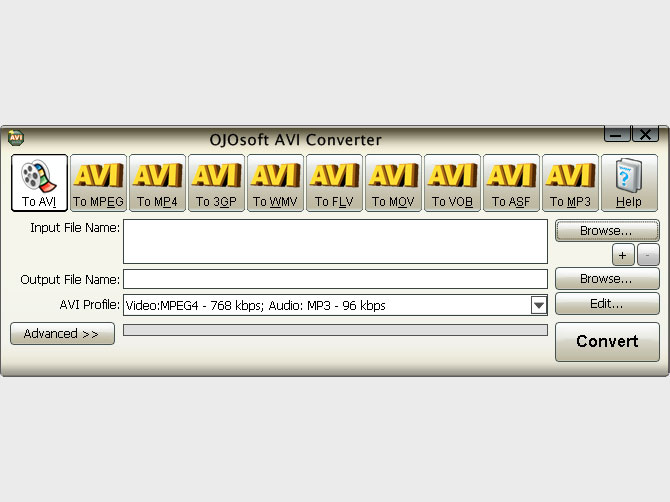This screenshot has height=502, width=670.
Task: Click the Output File Name label
Action: [x=70, y=279]
